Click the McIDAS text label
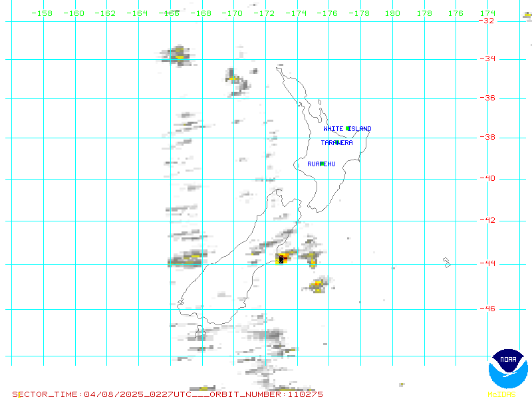The width and height of the screenshot is (532, 399). pyautogui.click(x=501, y=394)
